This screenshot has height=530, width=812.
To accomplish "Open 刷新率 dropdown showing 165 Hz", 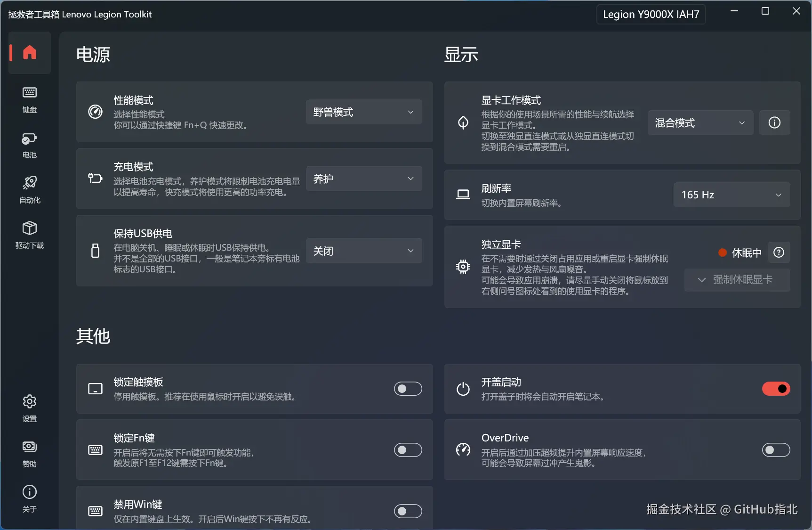I will click(x=732, y=195).
